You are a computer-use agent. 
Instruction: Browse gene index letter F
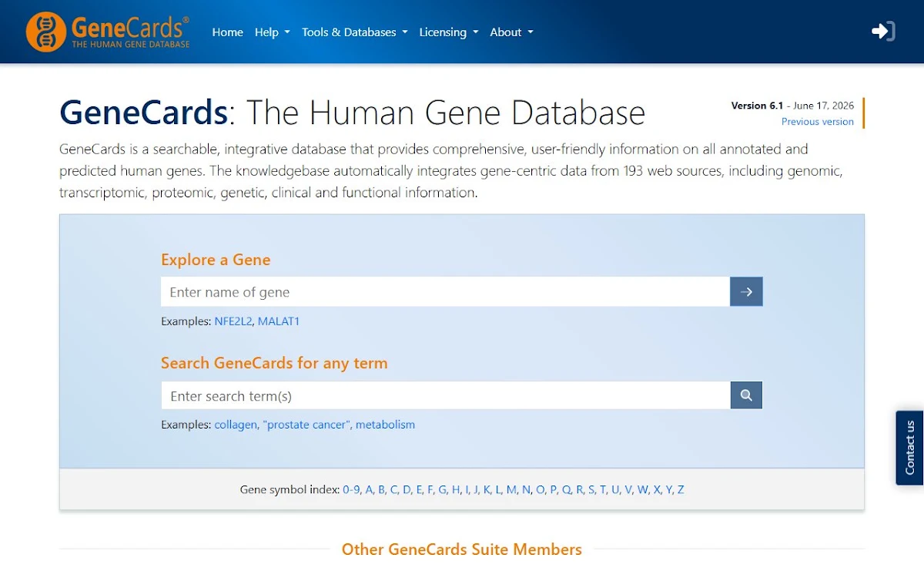[x=430, y=489]
